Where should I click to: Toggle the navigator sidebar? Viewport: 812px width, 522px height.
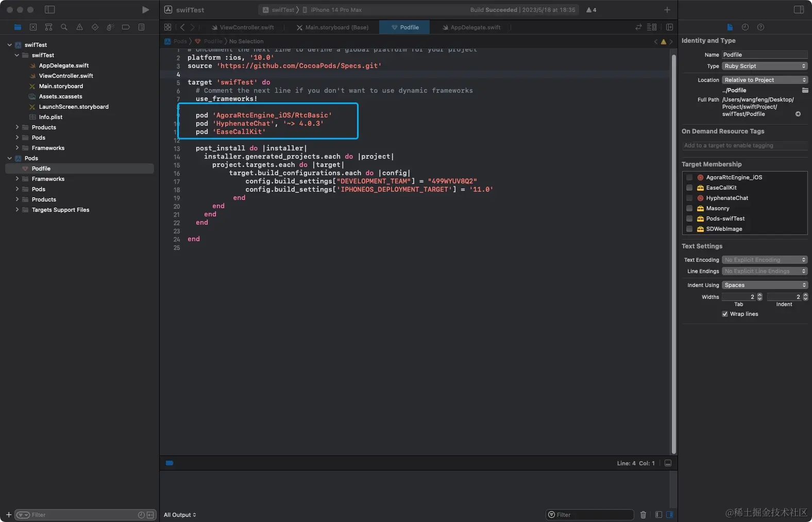50,10
